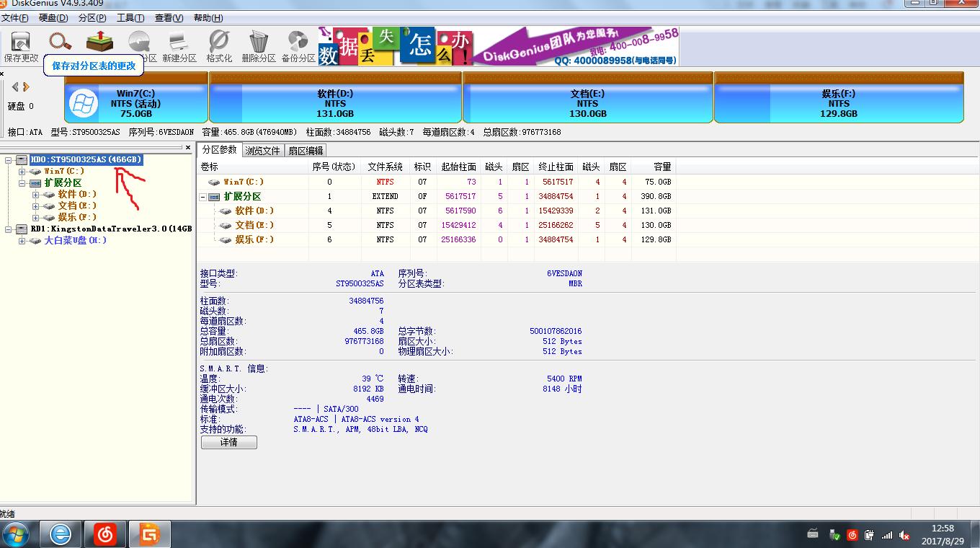980x548 pixels.
Task: Close the disk tree panel with its X
Action: coord(188,148)
